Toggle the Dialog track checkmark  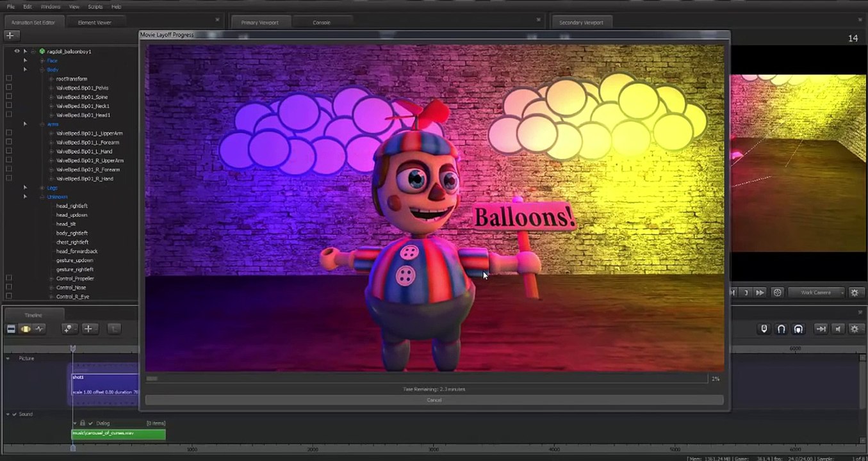pyautogui.click(x=90, y=423)
